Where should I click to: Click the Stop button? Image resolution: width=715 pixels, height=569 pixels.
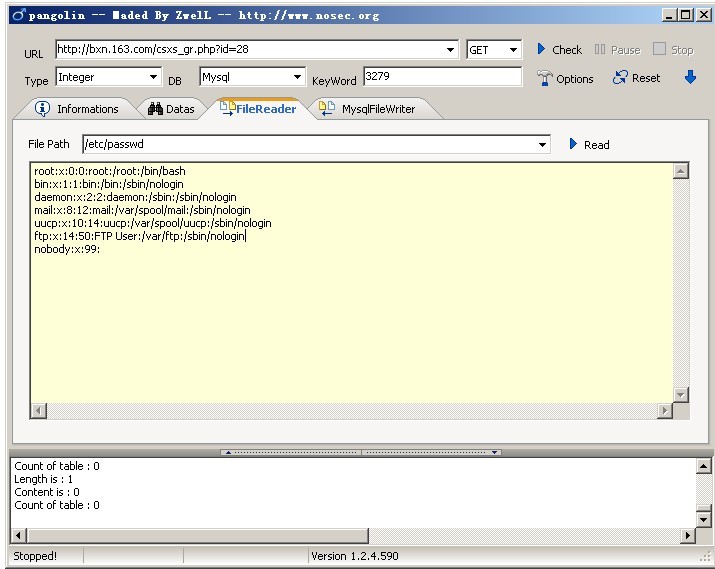673,50
